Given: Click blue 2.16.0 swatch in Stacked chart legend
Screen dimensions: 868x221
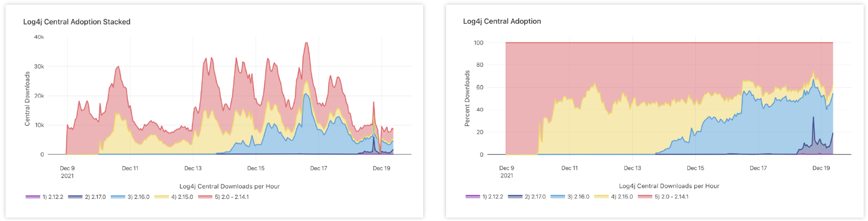Looking at the screenshot, I should coord(118,197).
